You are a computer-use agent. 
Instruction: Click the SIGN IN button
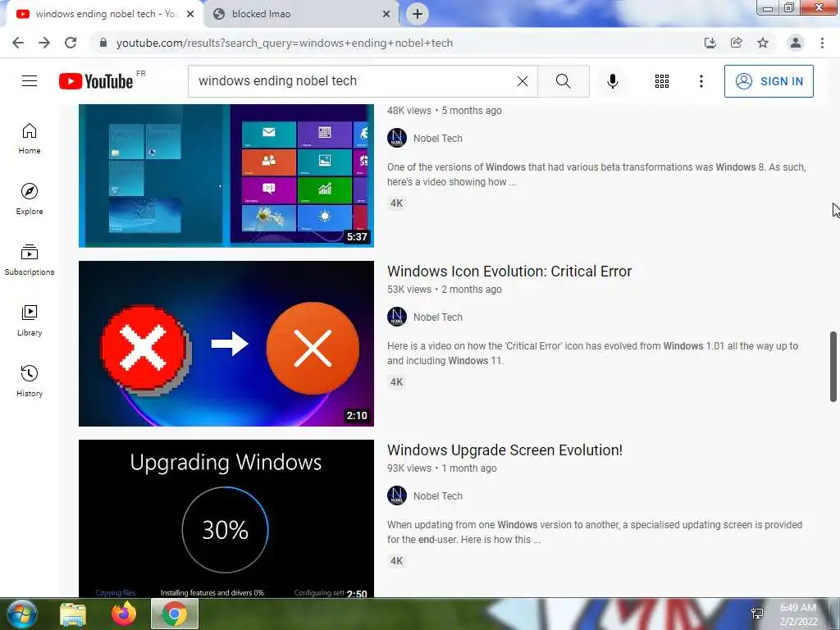(x=769, y=81)
